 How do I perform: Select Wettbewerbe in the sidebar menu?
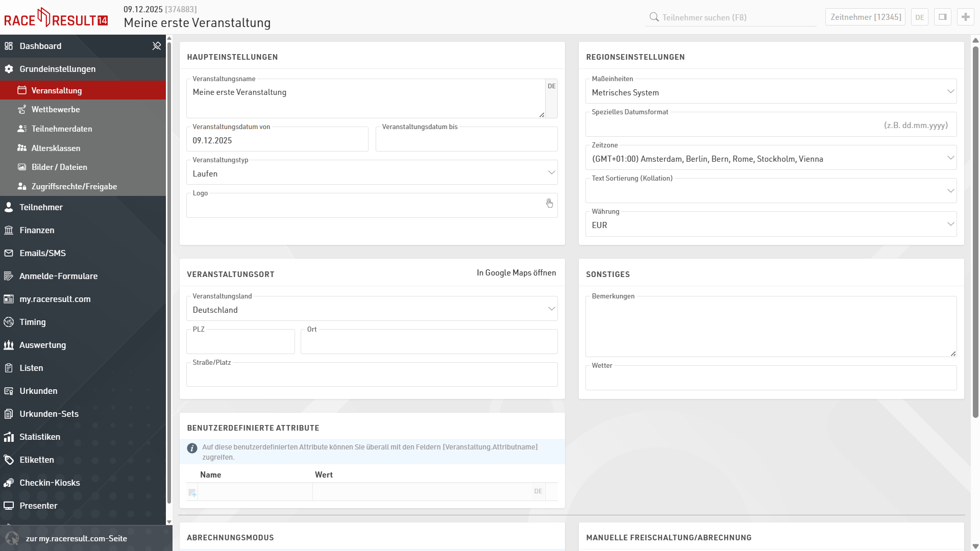[56, 110]
